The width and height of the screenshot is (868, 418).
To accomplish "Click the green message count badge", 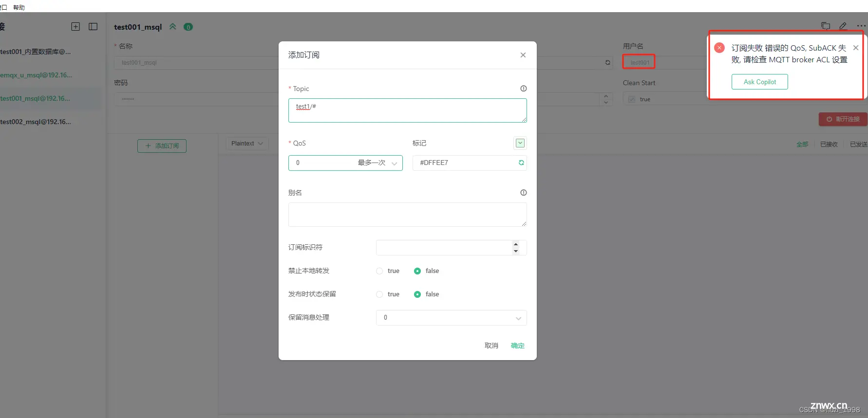I will click(188, 27).
